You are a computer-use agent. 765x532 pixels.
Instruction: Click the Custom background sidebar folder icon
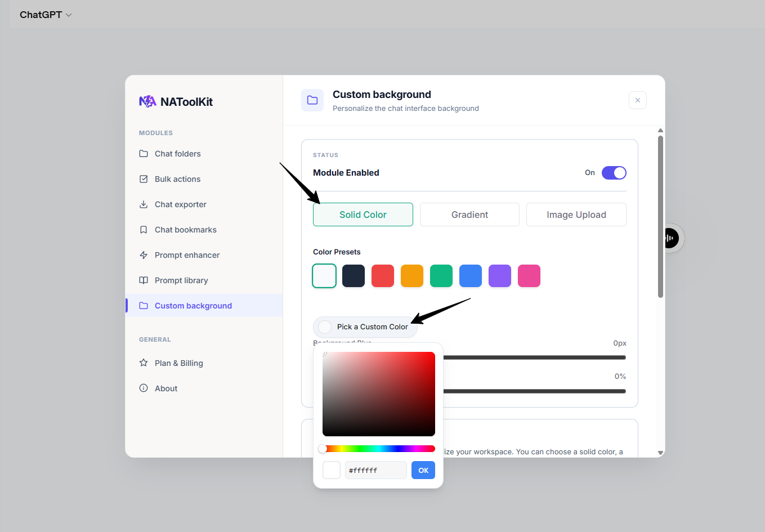(144, 306)
